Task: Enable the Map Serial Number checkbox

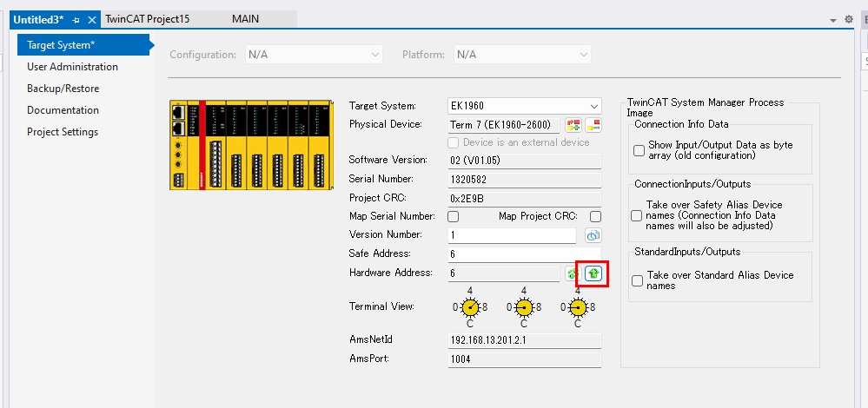Action: pyautogui.click(x=453, y=216)
